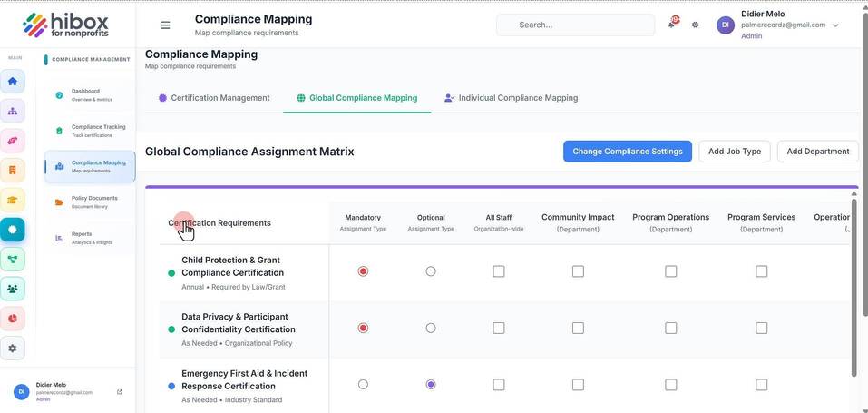The height and width of the screenshot is (413, 868).
Task: Click the scrollbar up arrow in matrix
Action: pyautogui.click(x=854, y=193)
